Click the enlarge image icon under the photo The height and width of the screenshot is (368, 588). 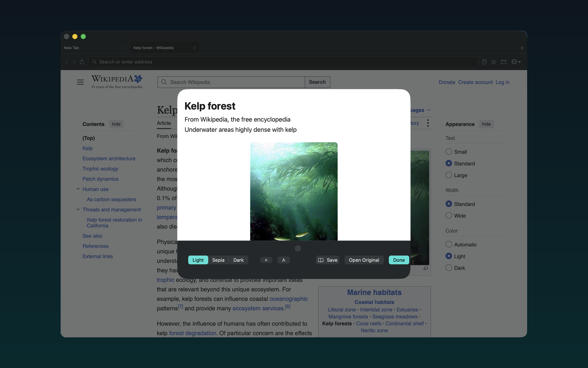425,268
